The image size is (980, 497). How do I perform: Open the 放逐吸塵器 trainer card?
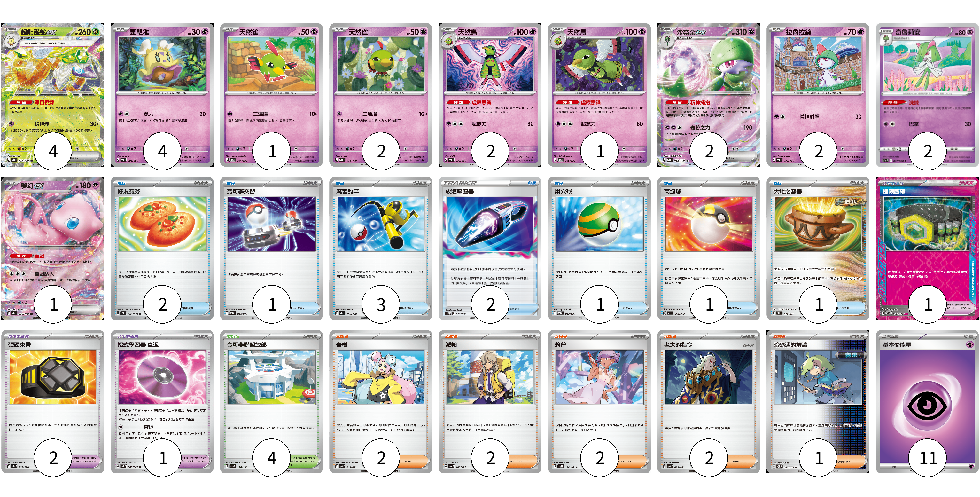point(490,248)
